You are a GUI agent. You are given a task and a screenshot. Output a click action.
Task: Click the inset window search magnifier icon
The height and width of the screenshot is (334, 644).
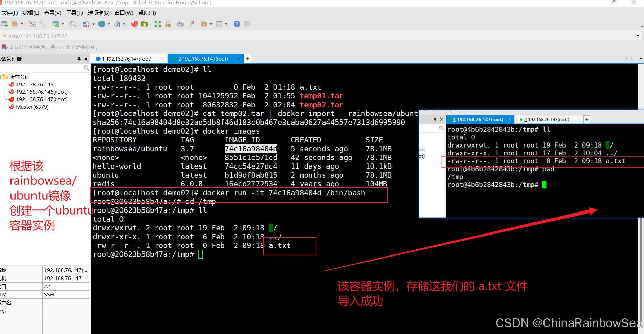pos(441,128)
